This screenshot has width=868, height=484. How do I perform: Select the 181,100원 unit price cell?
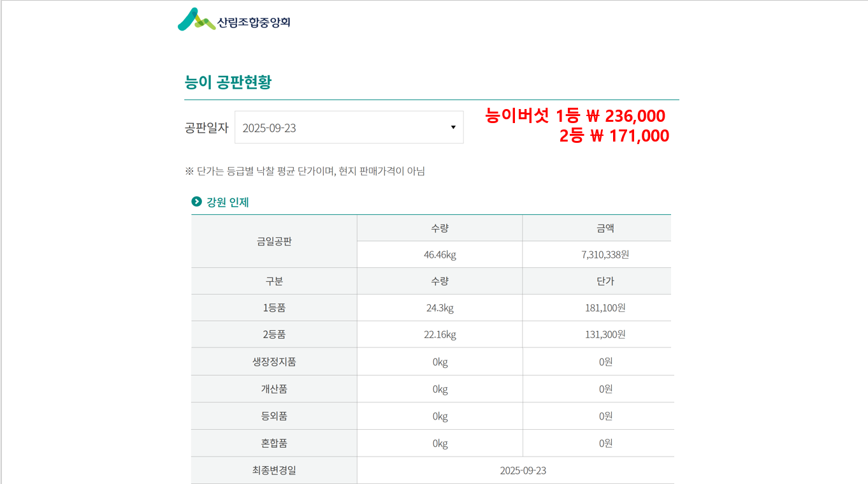605,308
